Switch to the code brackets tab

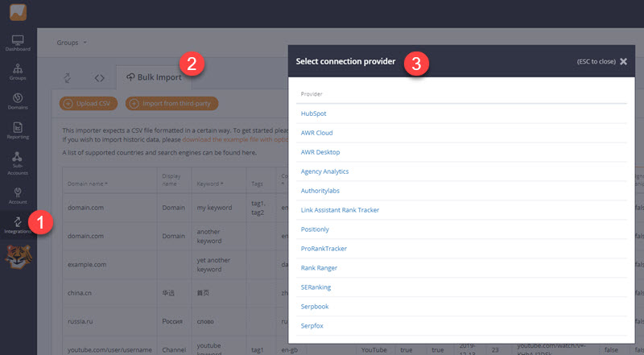pos(99,78)
